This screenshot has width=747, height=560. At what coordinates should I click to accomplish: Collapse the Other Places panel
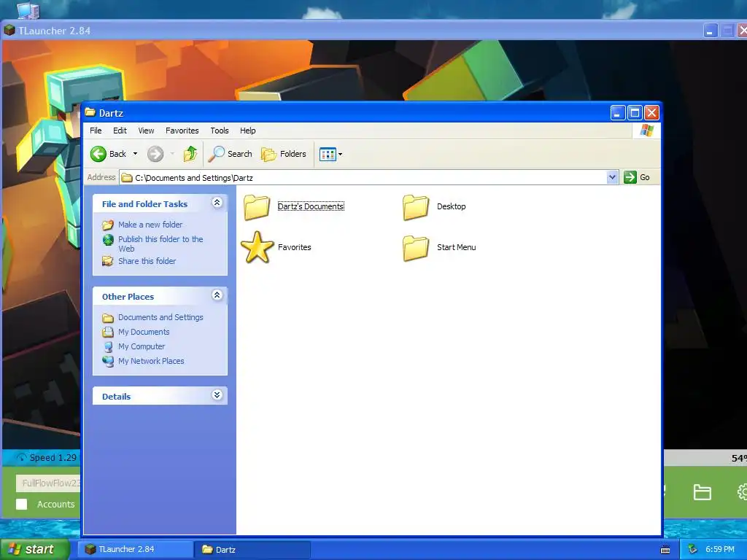click(217, 295)
